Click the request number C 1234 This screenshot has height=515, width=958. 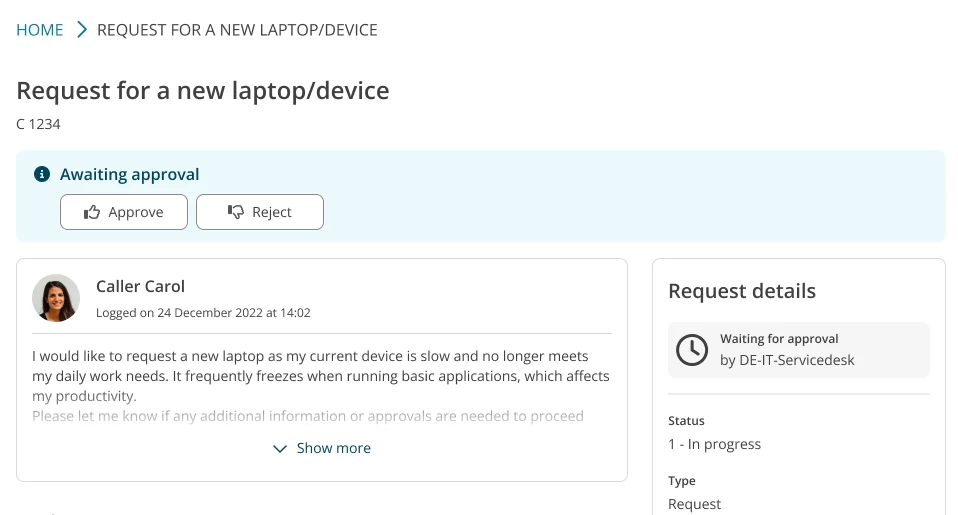tap(39, 124)
